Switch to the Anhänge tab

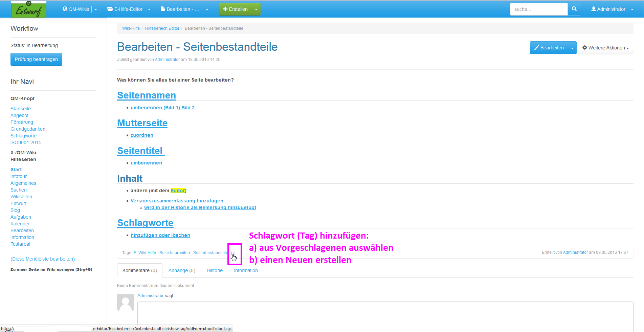(x=182, y=270)
